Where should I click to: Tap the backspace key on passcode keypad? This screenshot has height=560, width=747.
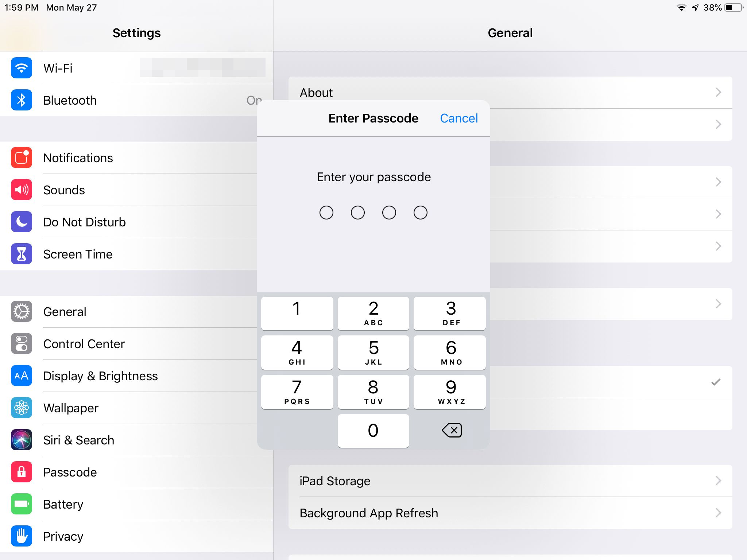click(450, 429)
